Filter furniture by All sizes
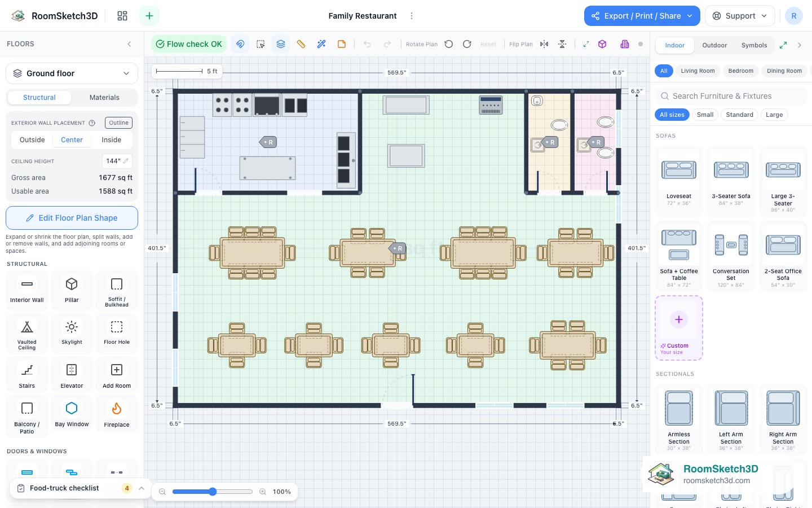The width and height of the screenshot is (812, 508). 672,115
